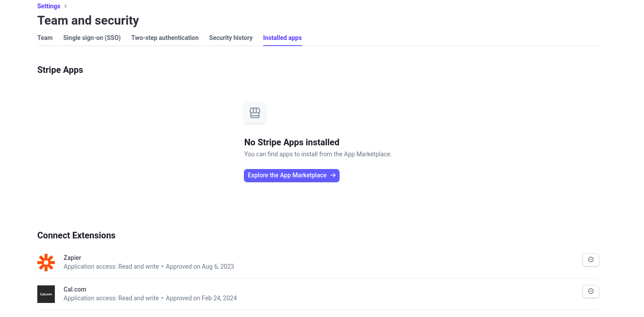Click the arrow in Explore the App Marketplace
Screen dimensions: 644x317
tap(333, 176)
